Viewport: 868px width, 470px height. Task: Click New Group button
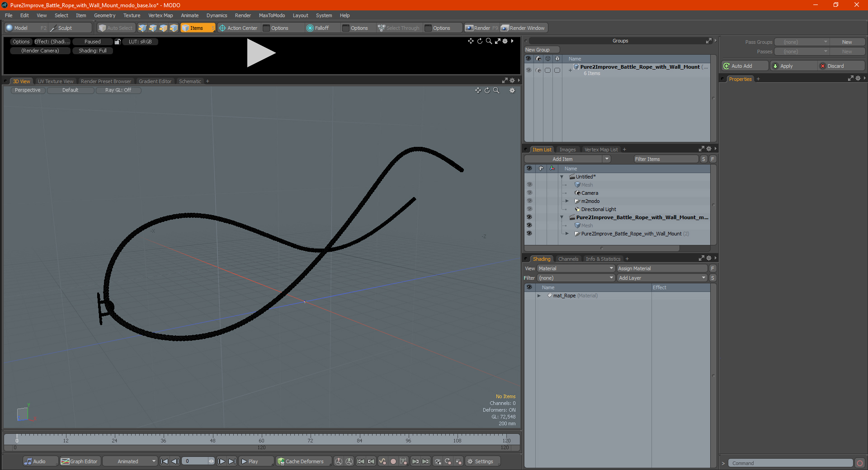click(x=542, y=50)
